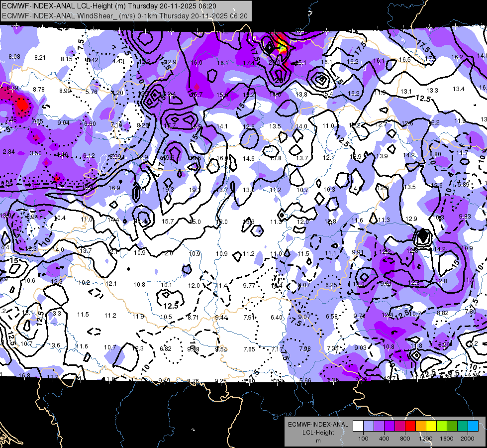Click the '1600' tick label in the legend
This screenshot has height=448, width=487.
(447, 439)
